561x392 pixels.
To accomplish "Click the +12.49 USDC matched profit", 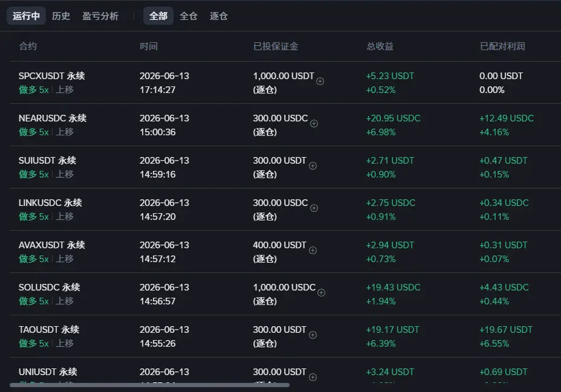I will 507,118.
